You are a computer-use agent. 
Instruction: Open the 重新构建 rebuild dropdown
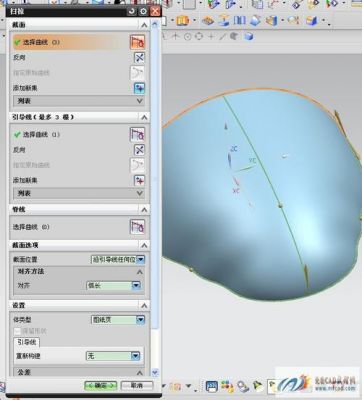[x=113, y=356]
